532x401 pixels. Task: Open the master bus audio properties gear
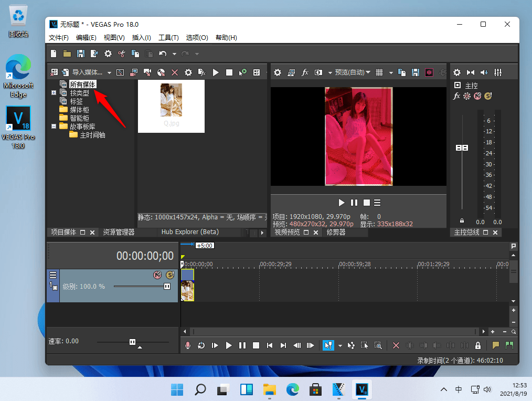point(457,72)
